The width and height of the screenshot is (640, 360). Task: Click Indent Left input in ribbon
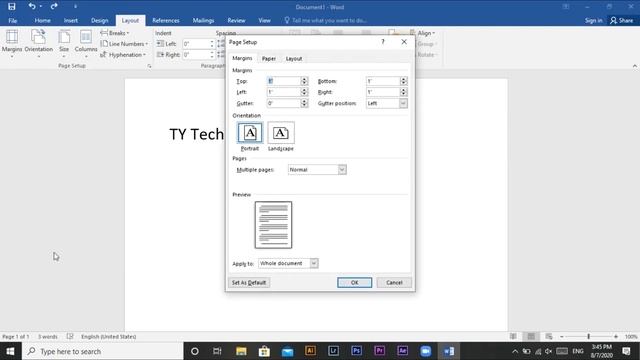(x=198, y=44)
